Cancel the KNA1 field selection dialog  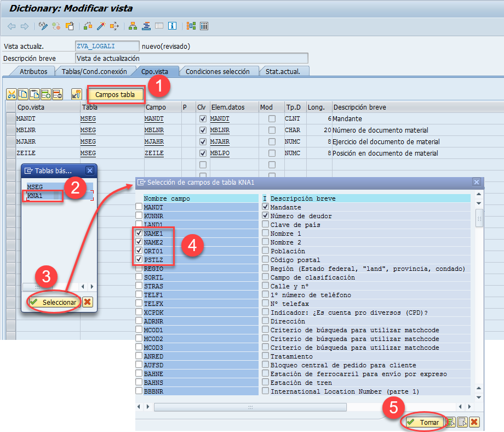(474, 422)
